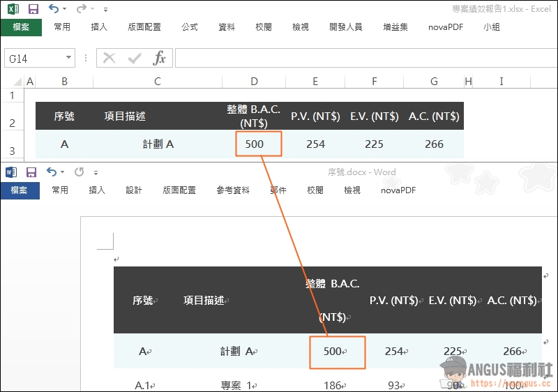Image resolution: width=558 pixels, height=392 pixels.
Task: Click the Undo arrow in Word toolbar
Action: click(x=51, y=172)
